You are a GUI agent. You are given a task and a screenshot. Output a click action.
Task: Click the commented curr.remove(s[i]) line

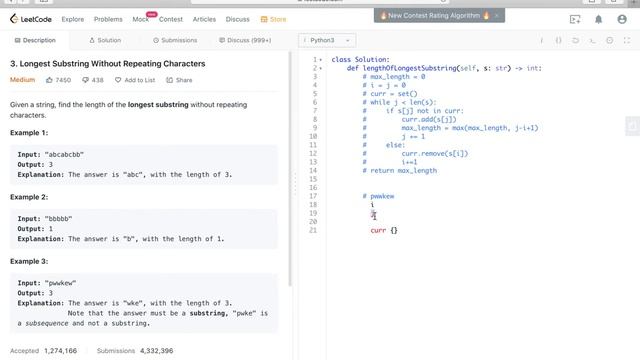coord(415,153)
